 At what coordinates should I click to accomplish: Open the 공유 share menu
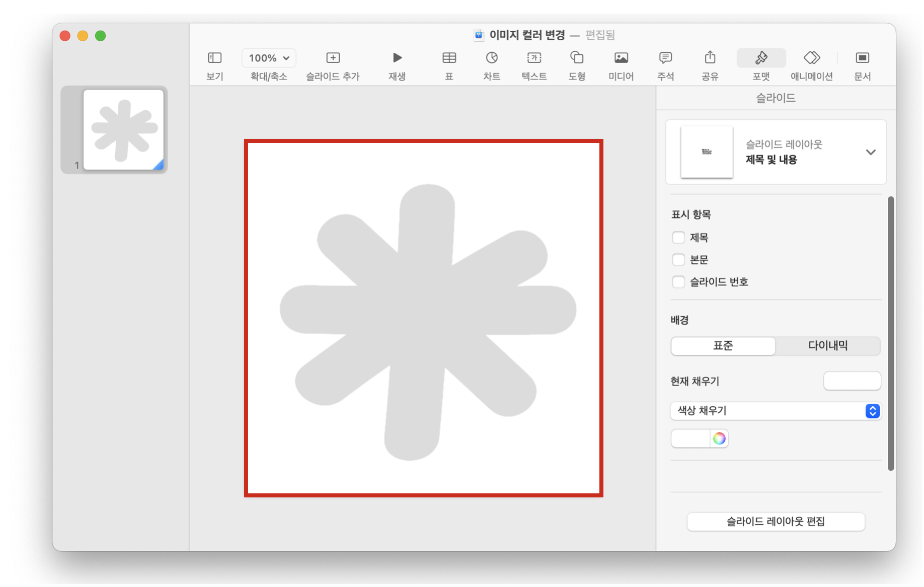click(x=710, y=58)
